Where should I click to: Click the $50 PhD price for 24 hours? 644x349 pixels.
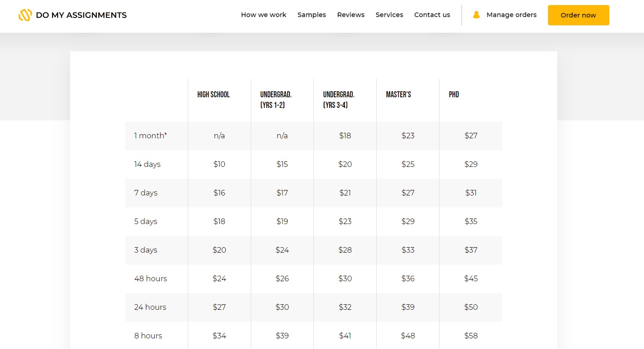(x=471, y=307)
